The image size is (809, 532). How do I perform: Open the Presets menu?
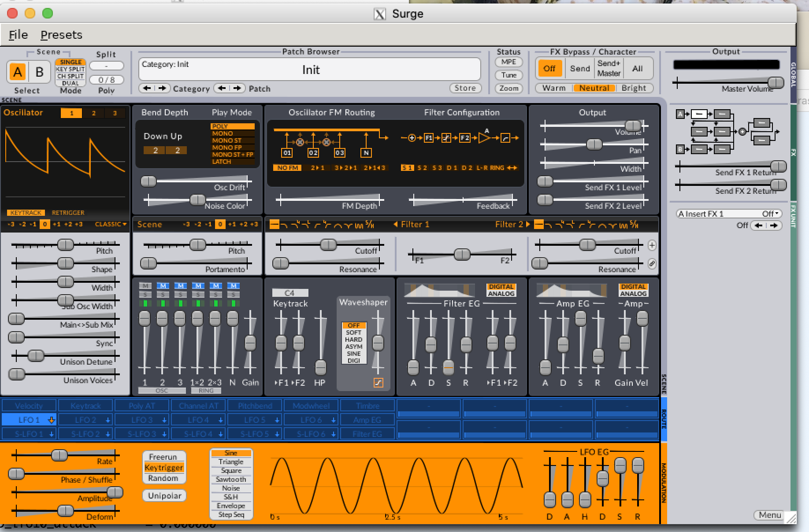pos(61,35)
